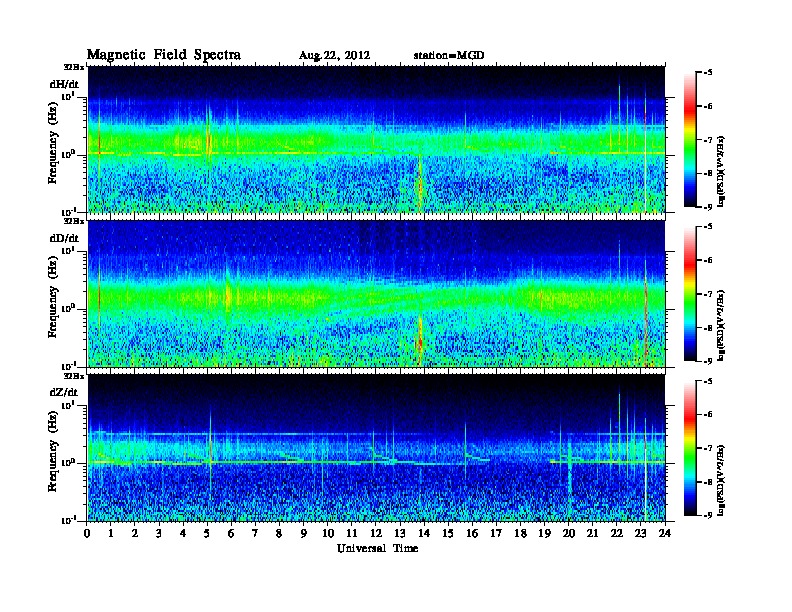Click hour "17" on the time axis
This screenshot has width=792, height=612.
(496, 533)
